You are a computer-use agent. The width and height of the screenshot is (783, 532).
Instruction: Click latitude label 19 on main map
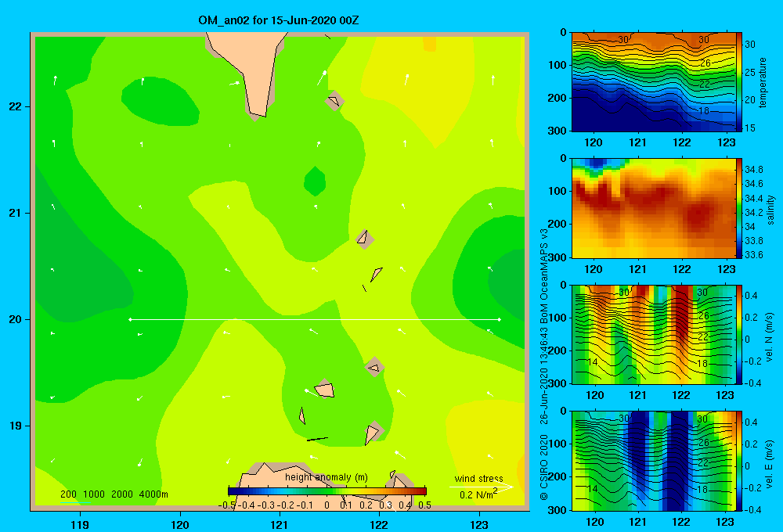click(16, 426)
